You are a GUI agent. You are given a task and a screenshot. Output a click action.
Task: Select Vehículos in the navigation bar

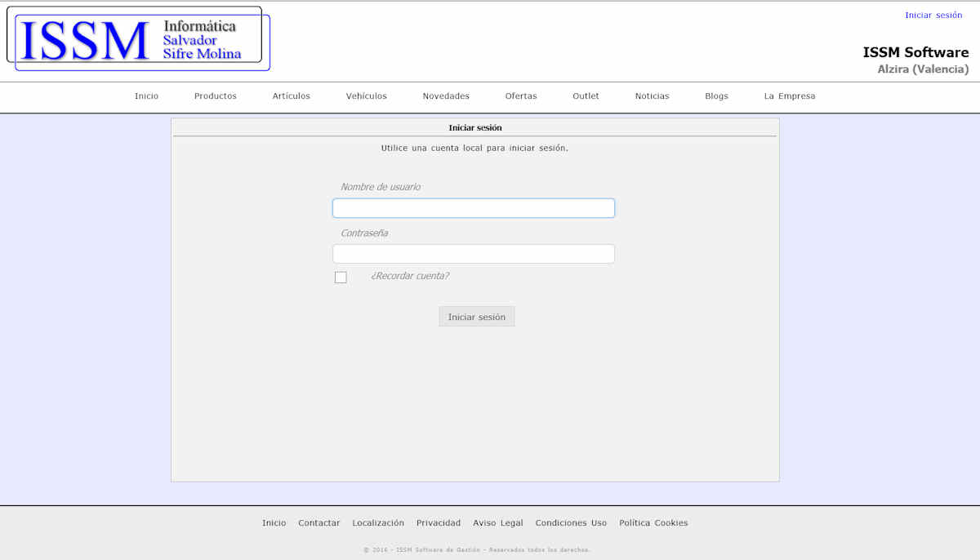(366, 96)
